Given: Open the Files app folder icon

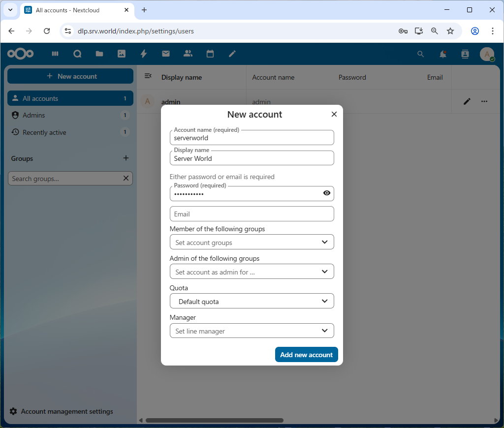Looking at the screenshot, I should click(x=99, y=54).
